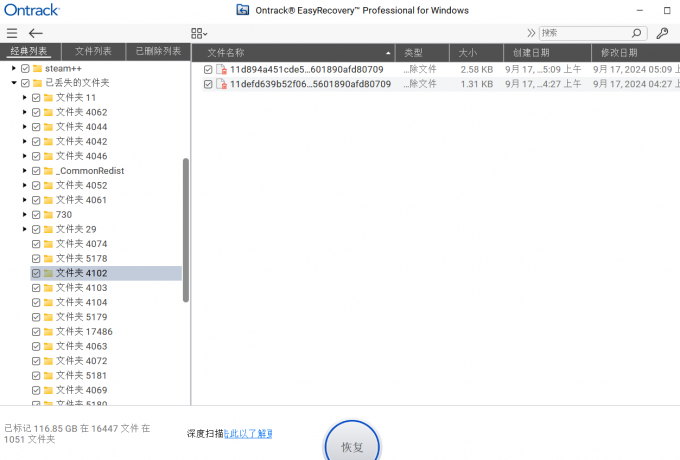This screenshot has height=460, width=680.
Task: Toggle checkbox for 文件夹 11
Action: (x=36, y=98)
